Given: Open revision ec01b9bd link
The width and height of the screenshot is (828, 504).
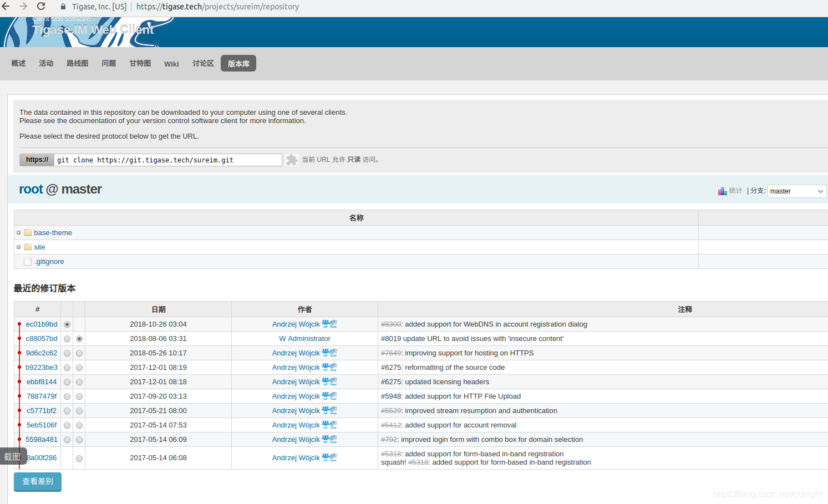Looking at the screenshot, I should pyautogui.click(x=42, y=324).
